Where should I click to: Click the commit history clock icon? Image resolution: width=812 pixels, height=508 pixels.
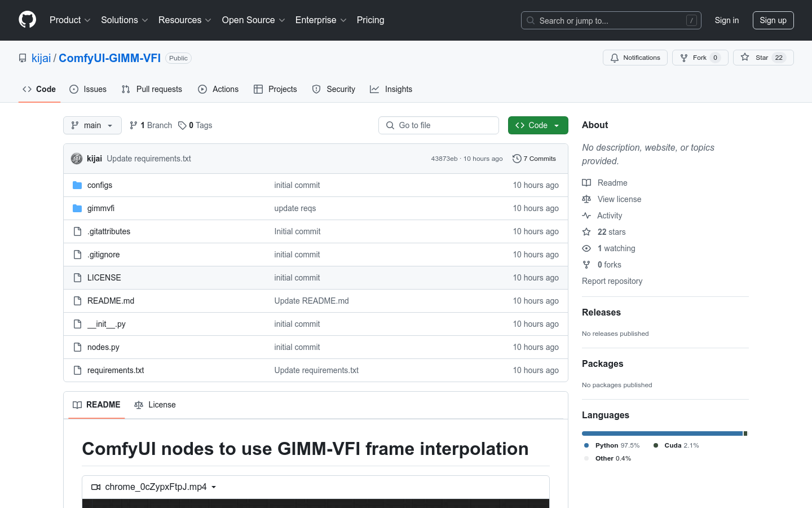(x=517, y=159)
